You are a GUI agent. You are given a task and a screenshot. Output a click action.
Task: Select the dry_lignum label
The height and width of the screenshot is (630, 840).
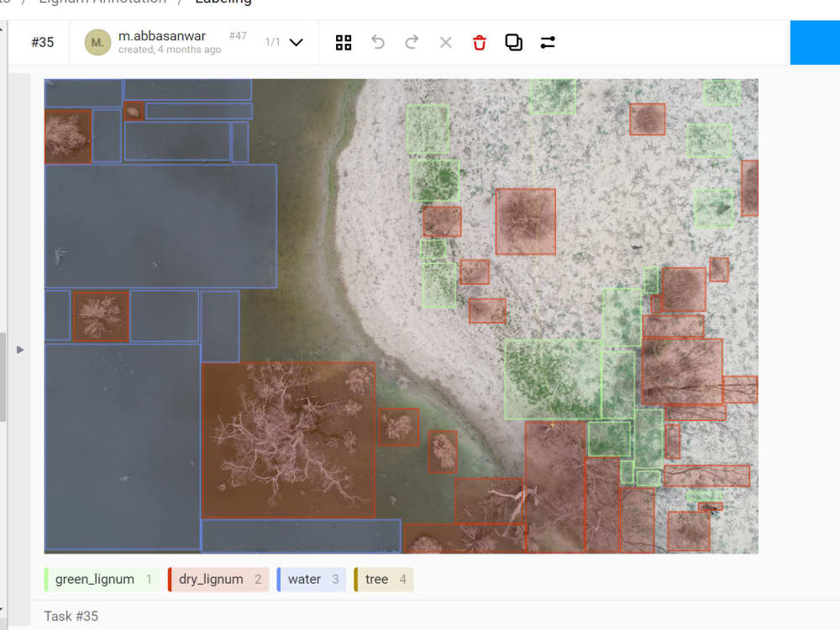pyautogui.click(x=218, y=579)
